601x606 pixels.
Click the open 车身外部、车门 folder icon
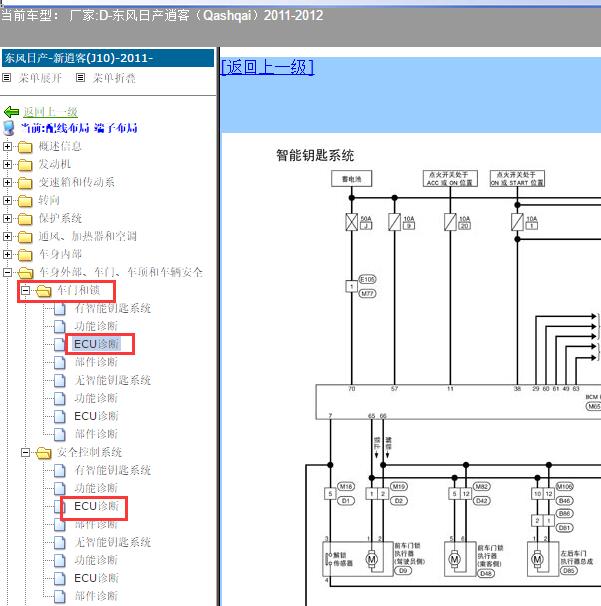click(26, 273)
